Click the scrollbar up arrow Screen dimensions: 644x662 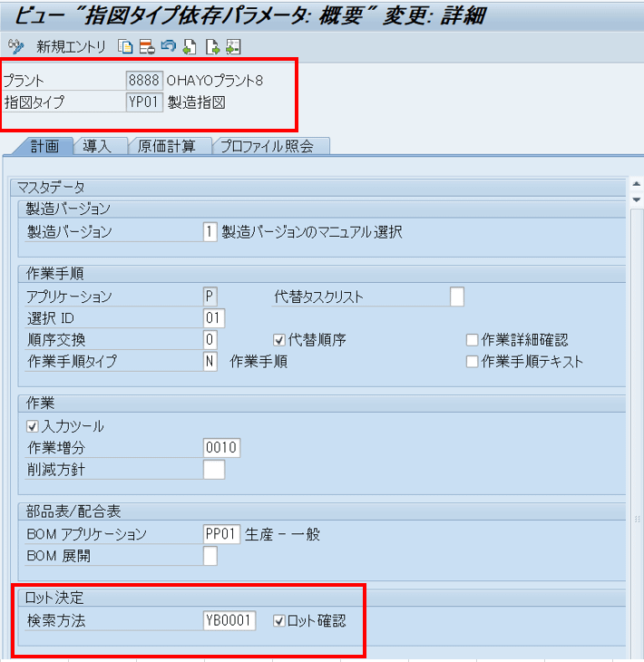click(x=636, y=185)
